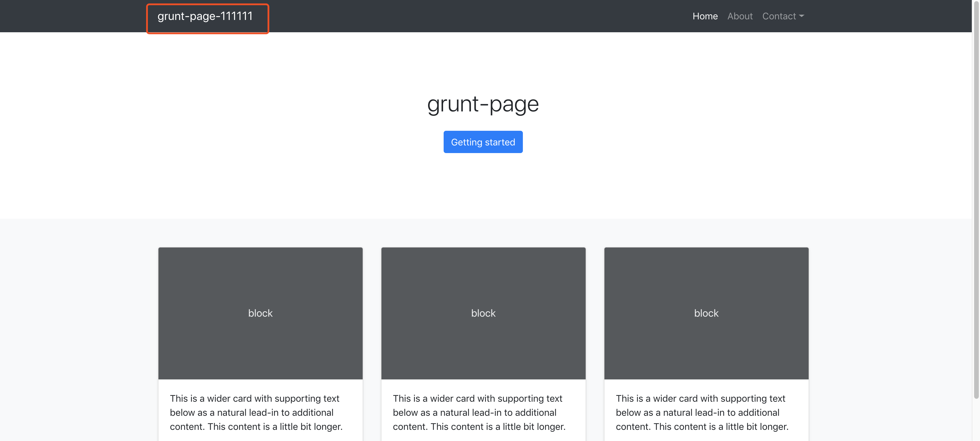Screen dimensions: 980x441
Task: Go to the About page link
Action: click(740, 16)
